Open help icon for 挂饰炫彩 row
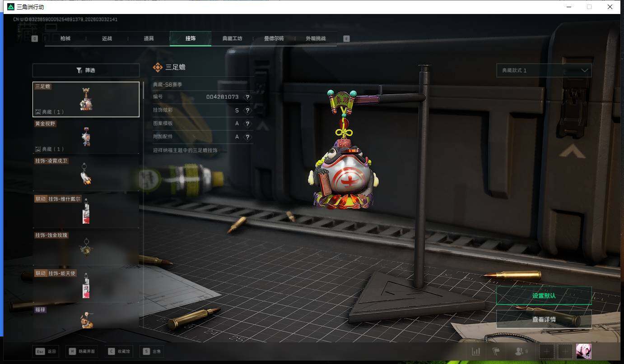Screen dimensions: 624x364 (x=247, y=111)
